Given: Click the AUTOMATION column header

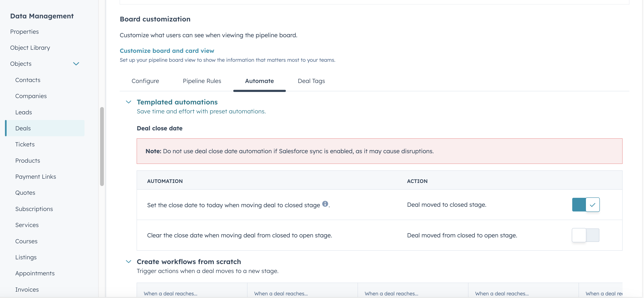Looking at the screenshot, I should (165, 181).
